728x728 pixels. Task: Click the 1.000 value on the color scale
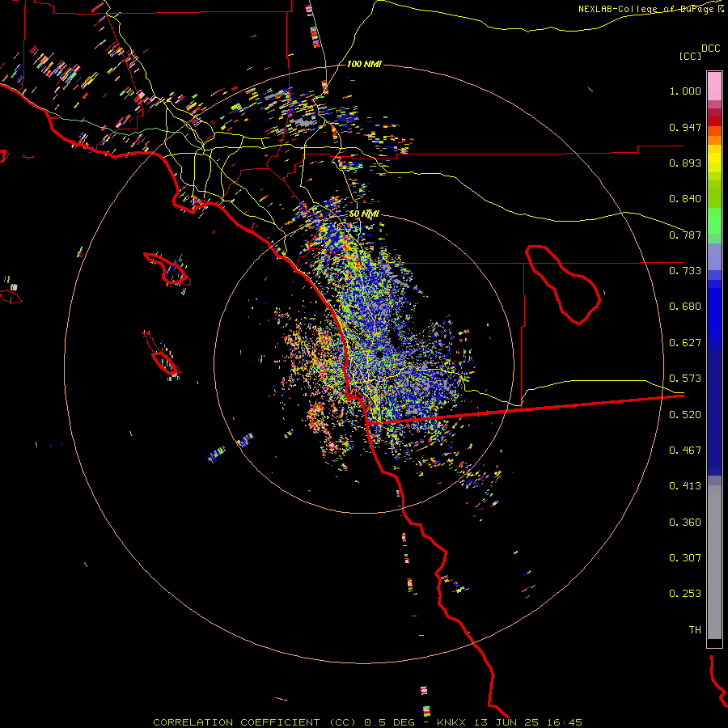coord(685,91)
